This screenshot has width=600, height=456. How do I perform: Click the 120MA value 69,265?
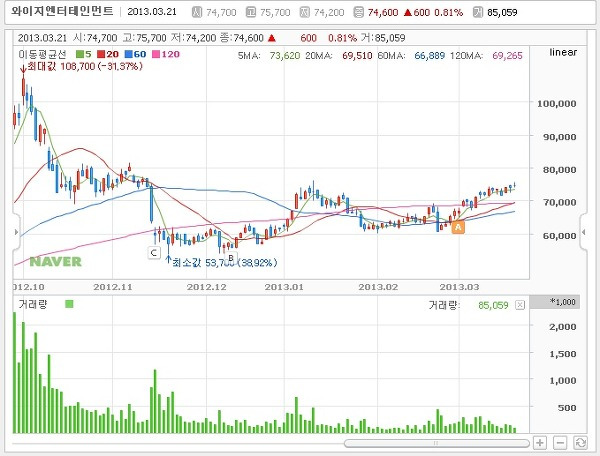[x=507, y=55]
